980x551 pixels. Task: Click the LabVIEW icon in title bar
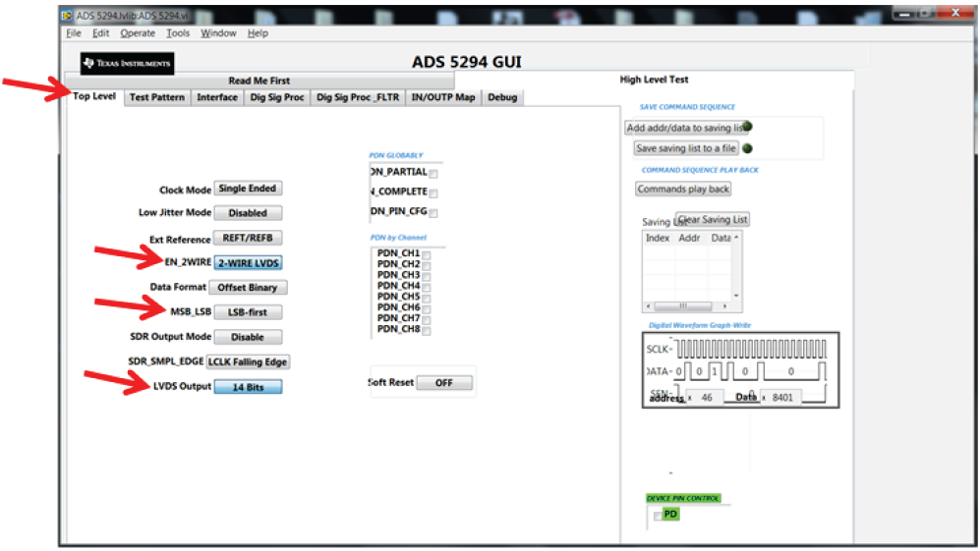point(67,16)
